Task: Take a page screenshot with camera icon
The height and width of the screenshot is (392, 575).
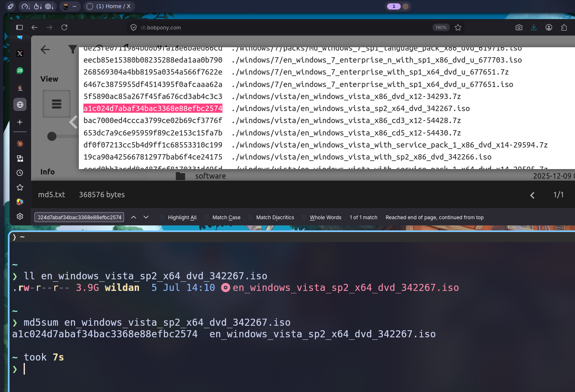Action: [x=519, y=27]
